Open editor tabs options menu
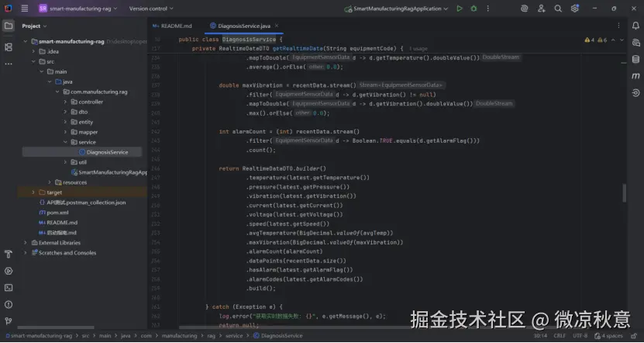Image resolution: width=644 pixels, height=343 pixels. pos(618,26)
